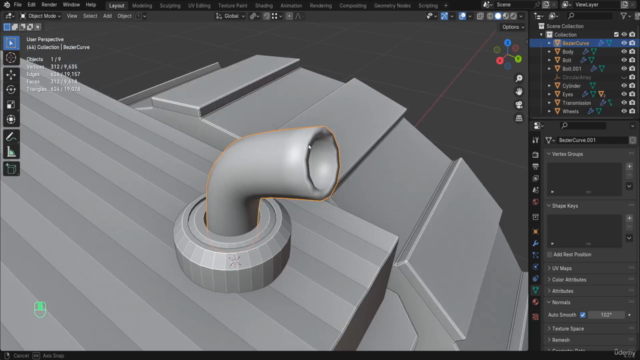
Task: Choose the Annotate tool
Action: tap(11, 137)
